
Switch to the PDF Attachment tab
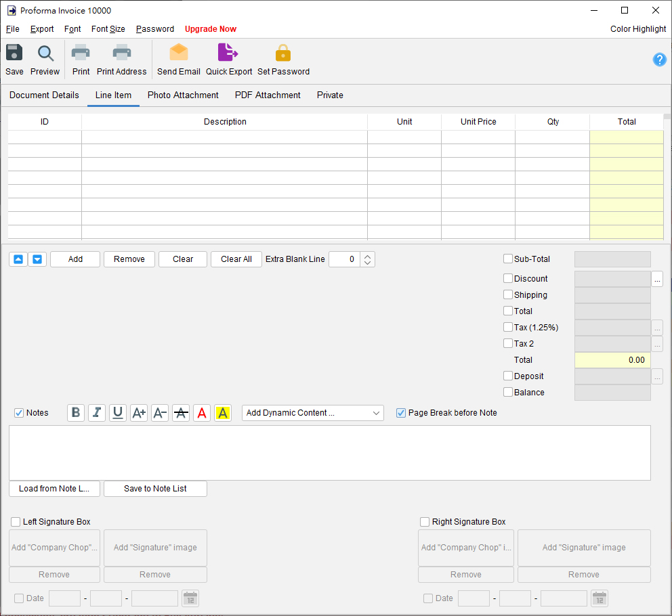[x=268, y=95]
